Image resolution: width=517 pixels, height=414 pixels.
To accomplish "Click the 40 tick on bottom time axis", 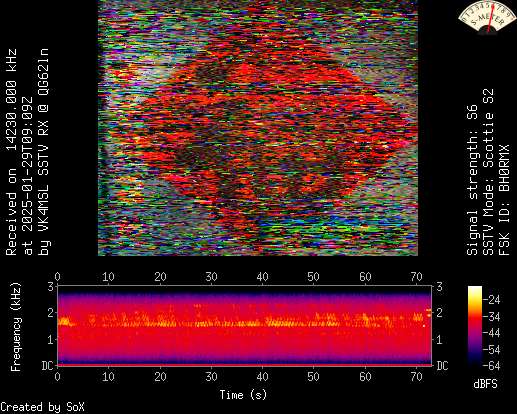I will tap(262, 377).
